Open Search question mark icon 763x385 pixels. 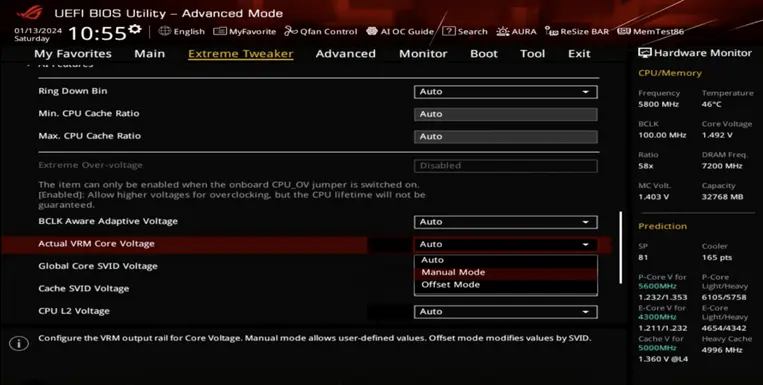pyautogui.click(x=449, y=31)
